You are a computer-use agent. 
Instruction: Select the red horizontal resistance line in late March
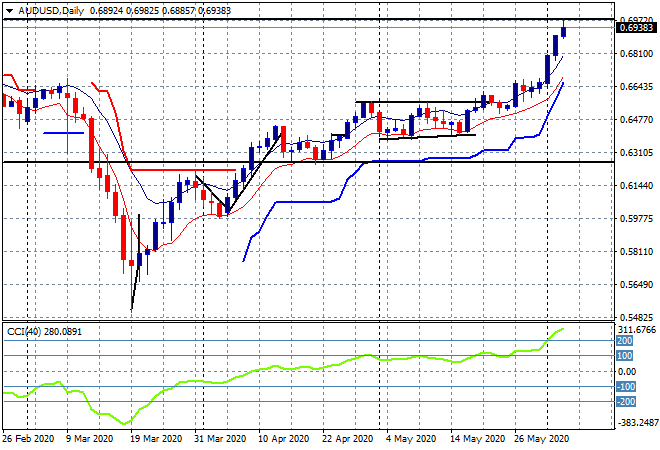tap(183, 170)
